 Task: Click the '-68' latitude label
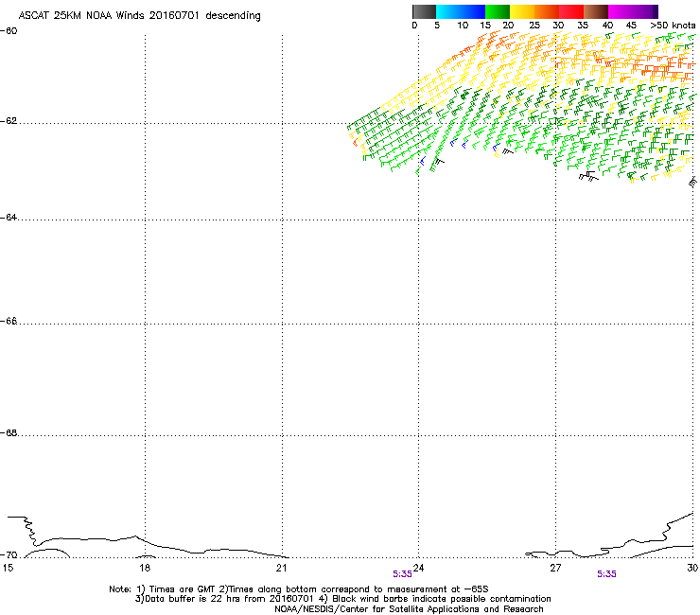[9, 432]
